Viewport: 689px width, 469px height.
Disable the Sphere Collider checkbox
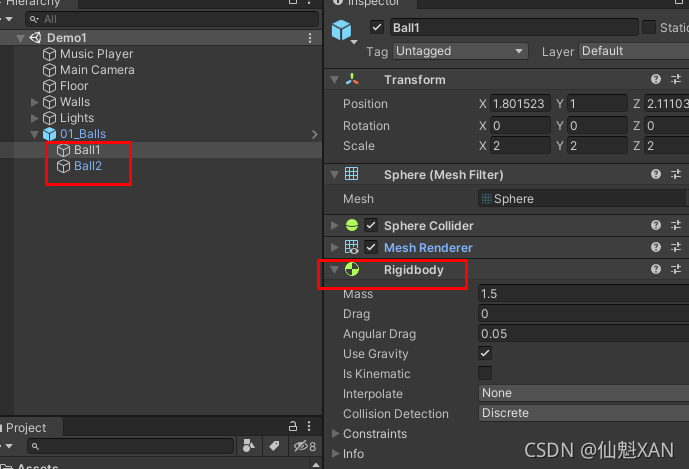371,225
